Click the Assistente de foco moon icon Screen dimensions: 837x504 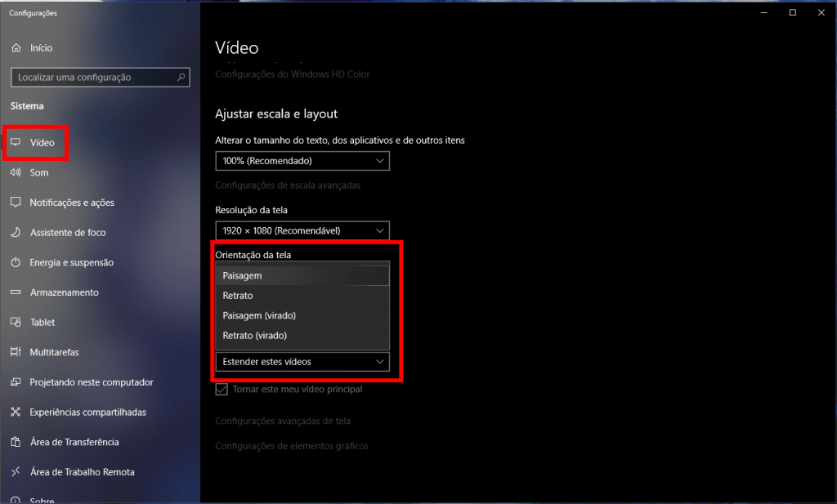click(16, 233)
